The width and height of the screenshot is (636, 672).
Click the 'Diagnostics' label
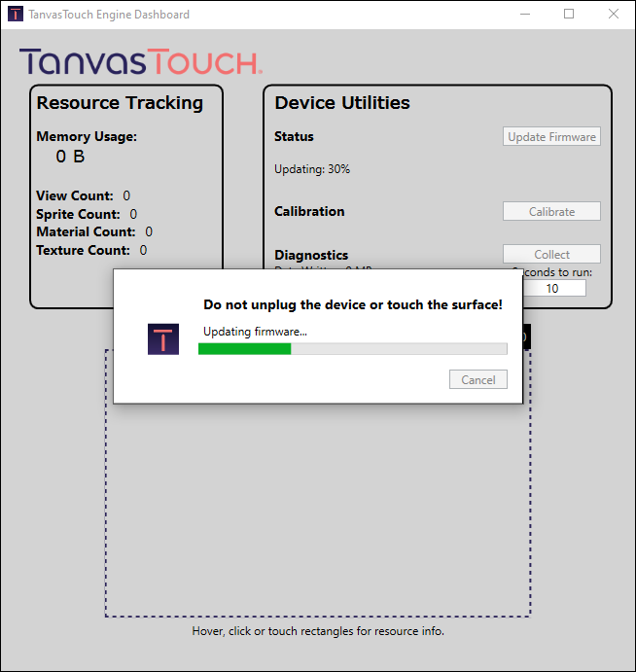[311, 255]
